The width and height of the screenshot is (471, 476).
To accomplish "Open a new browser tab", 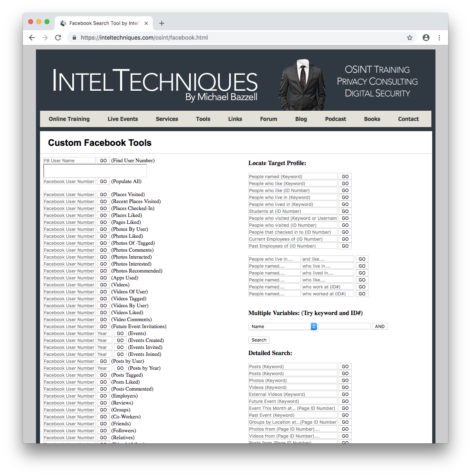I will 162,23.
